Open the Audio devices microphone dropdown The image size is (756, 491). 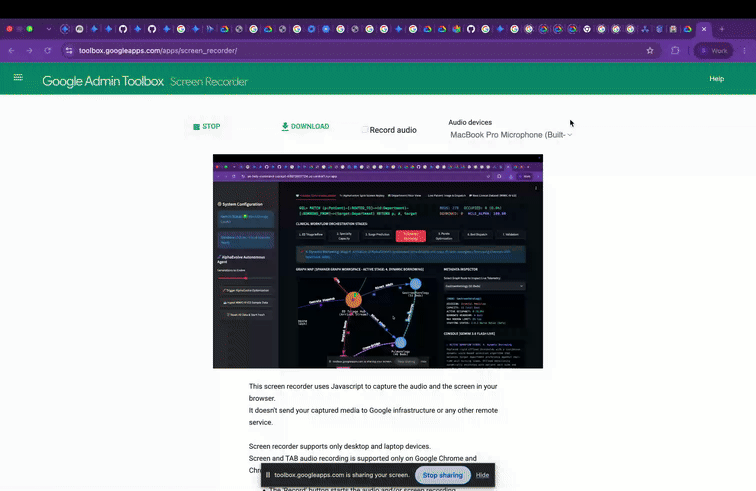coord(511,135)
